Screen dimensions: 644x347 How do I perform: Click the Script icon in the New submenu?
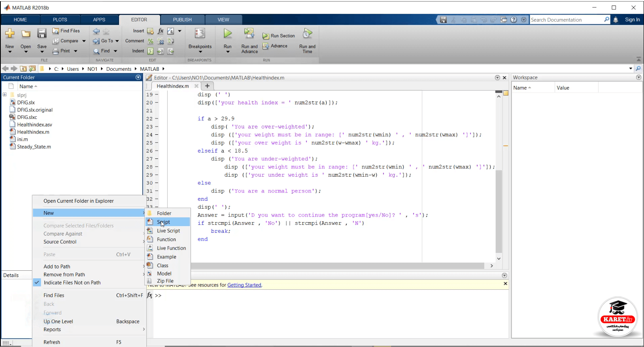click(x=150, y=222)
